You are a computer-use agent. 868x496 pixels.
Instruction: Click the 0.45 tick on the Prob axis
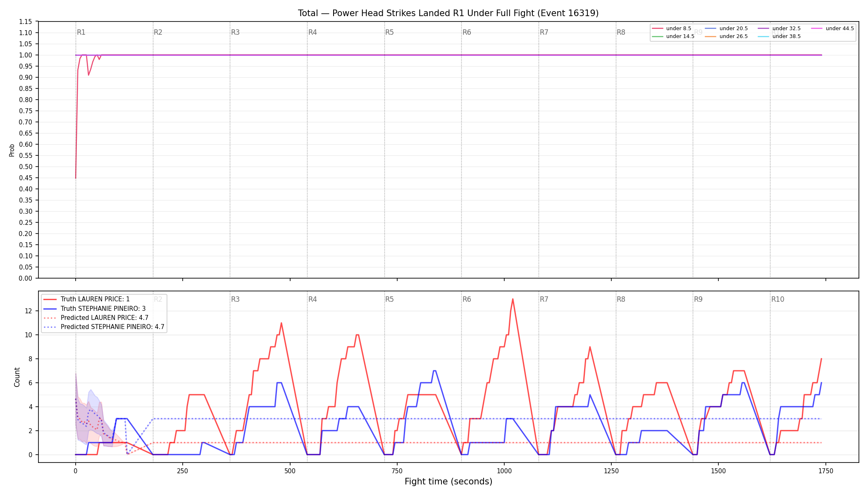point(26,178)
